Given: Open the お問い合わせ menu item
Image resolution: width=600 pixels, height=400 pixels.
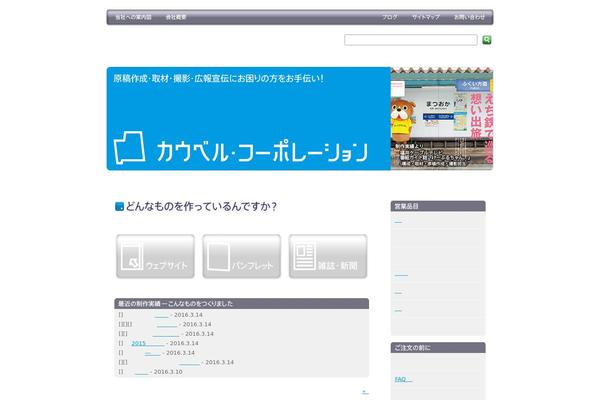Looking at the screenshot, I should tap(469, 17).
